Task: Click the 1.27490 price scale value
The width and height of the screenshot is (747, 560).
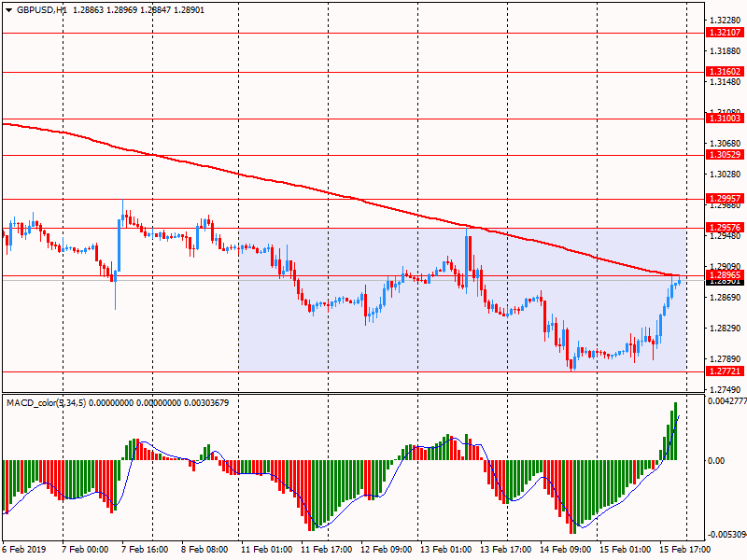Action: pyautogui.click(x=726, y=389)
